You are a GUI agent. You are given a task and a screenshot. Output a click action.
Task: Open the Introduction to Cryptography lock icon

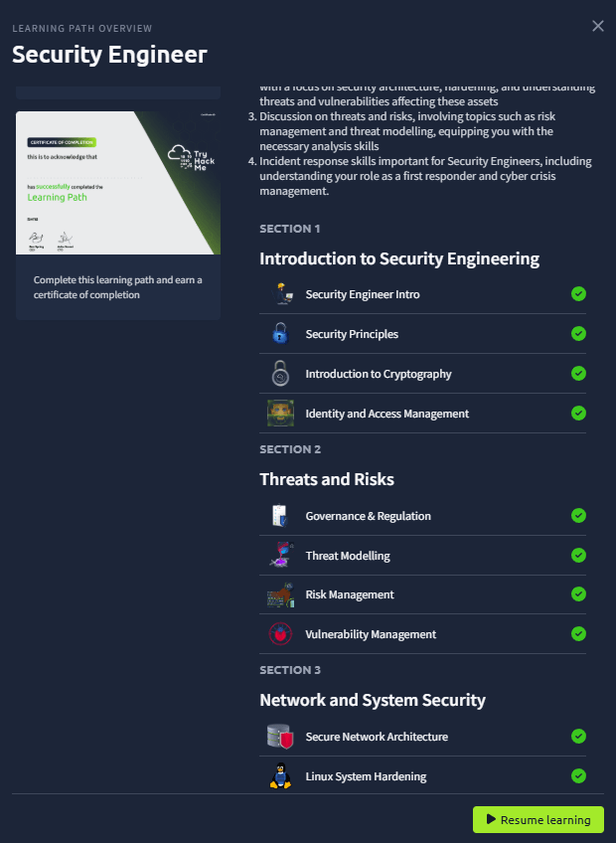[280, 374]
